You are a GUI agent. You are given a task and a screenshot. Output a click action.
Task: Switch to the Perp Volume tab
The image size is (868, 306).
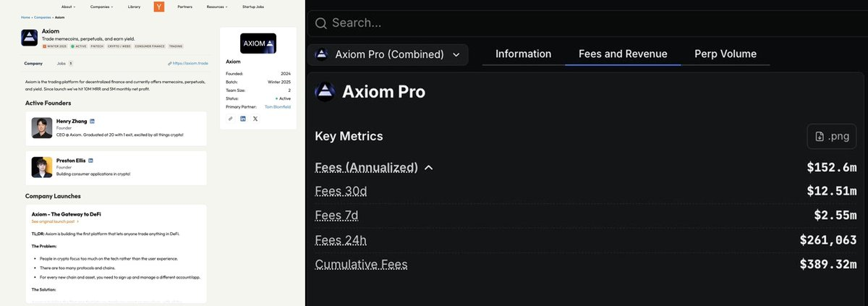click(725, 54)
